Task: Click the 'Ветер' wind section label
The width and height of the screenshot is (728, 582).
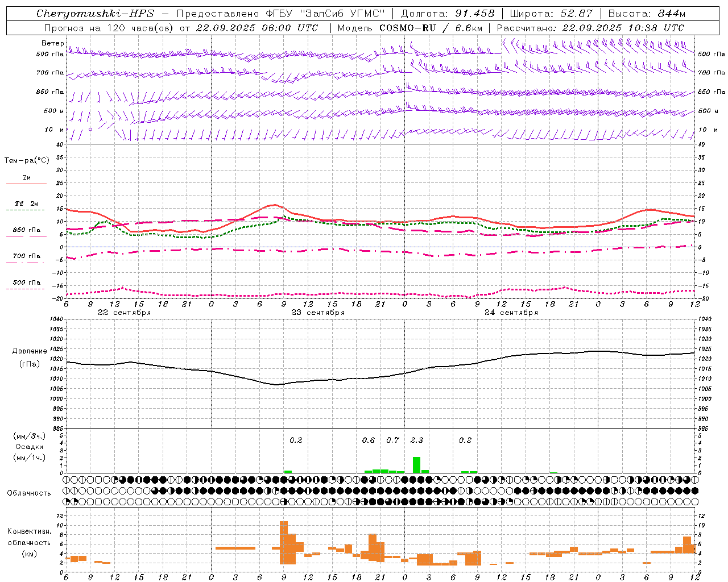Action: tap(52, 43)
